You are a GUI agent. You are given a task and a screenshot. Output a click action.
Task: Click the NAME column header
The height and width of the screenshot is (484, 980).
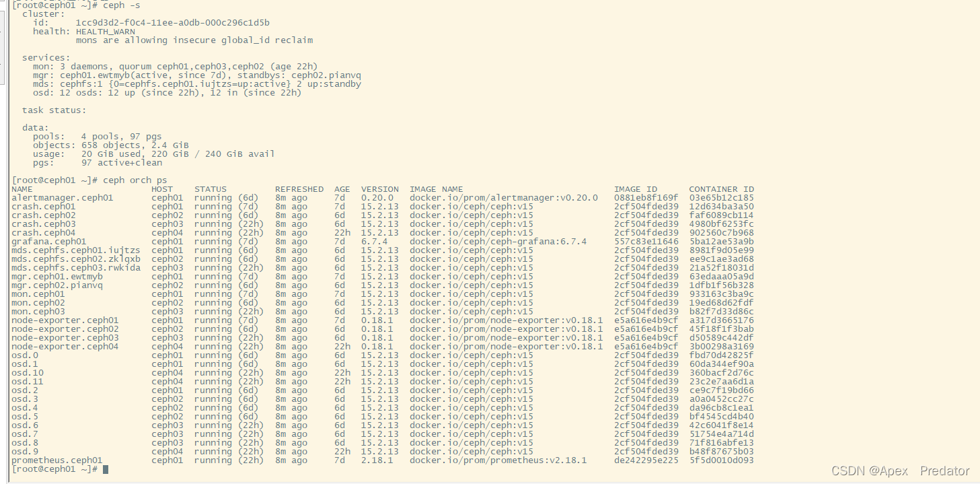[x=22, y=189]
